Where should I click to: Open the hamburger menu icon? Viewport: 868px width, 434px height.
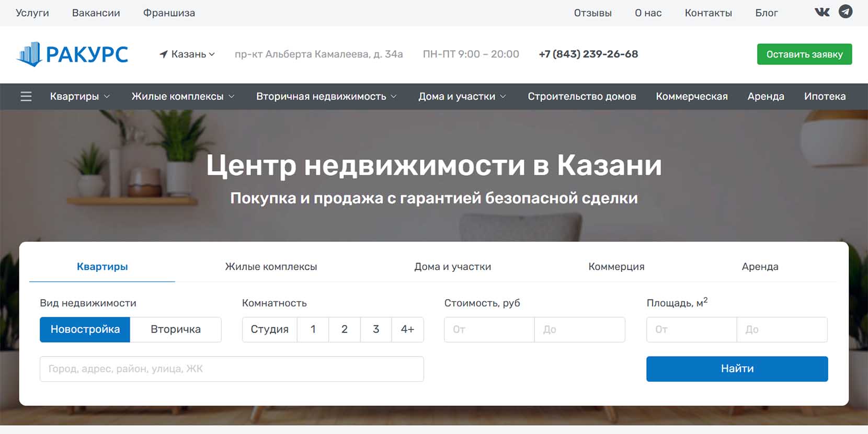[x=26, y=97]
